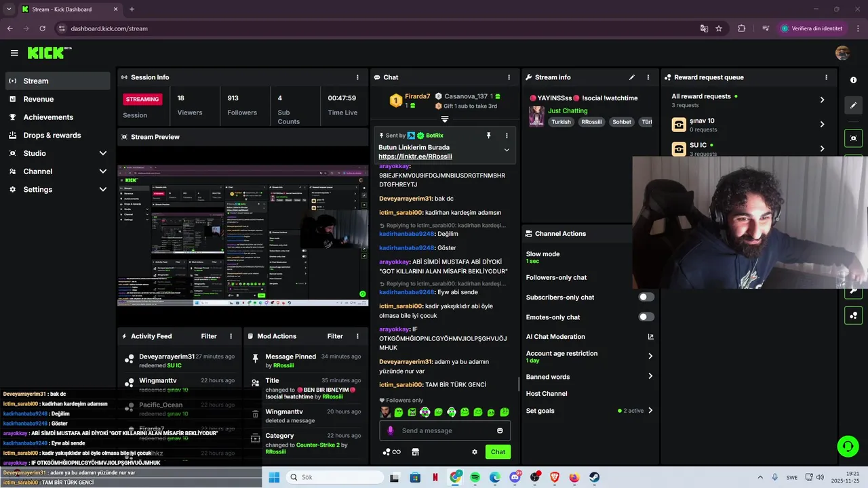Click Counter-Strike 2 link in Mod Actions

[x=317, y=445]
